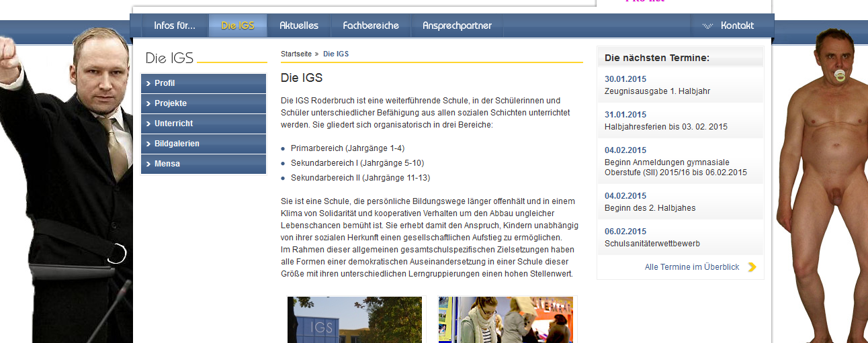Click the Startseite breadcrumb link
Screen dimensions: 868x343
pos(296,54)
